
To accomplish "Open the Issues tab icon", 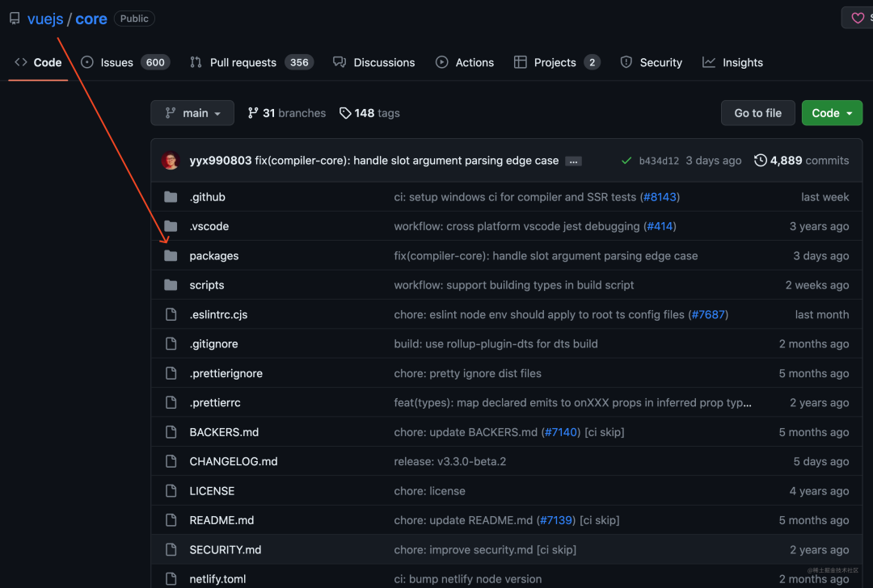I will [x=86, y=62].
